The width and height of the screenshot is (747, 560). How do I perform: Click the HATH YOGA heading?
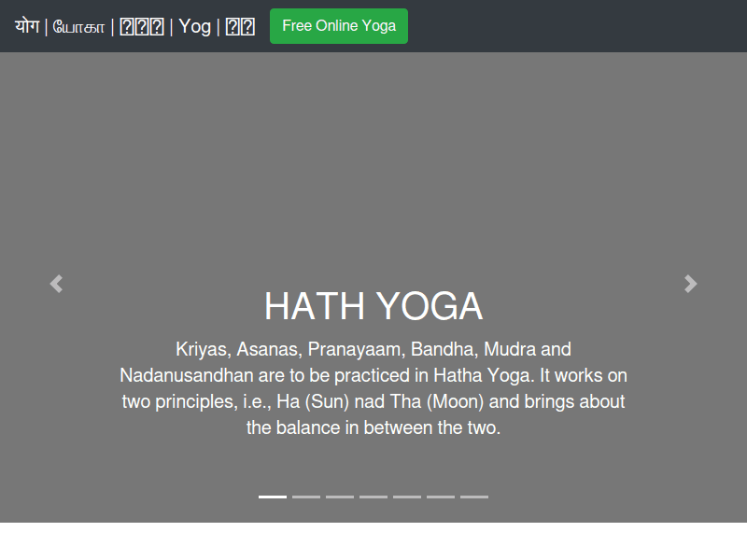[x=373, y=306]
